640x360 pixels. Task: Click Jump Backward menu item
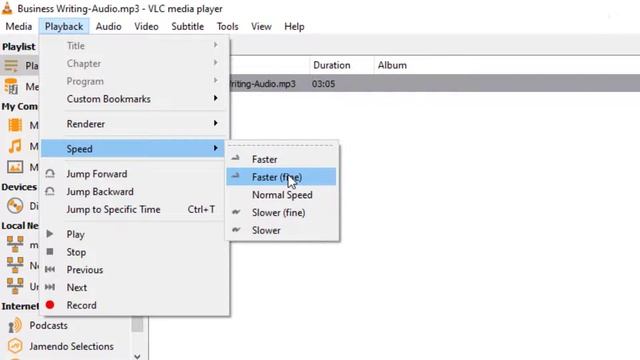(134, 191)
